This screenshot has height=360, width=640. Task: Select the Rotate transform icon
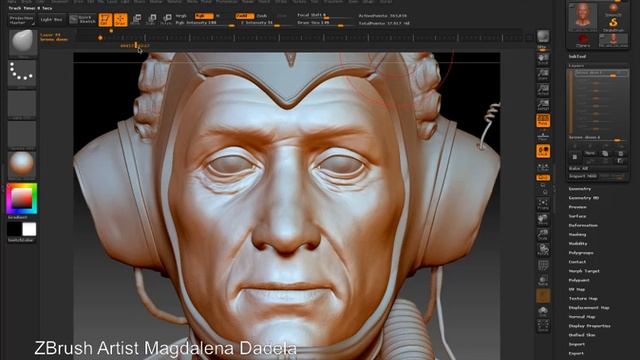167,20
